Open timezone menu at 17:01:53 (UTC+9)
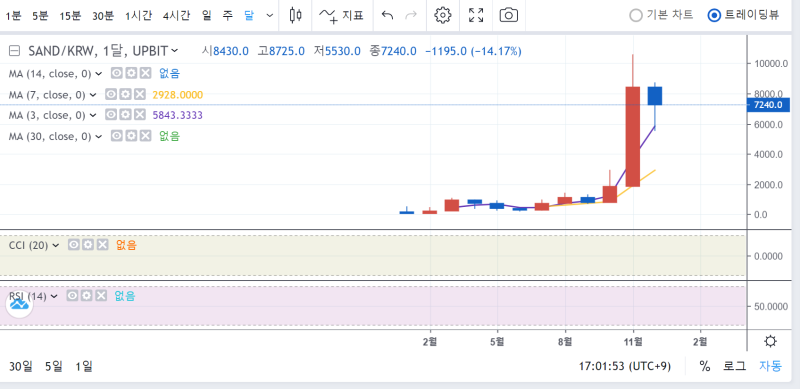The height and width of the screenshot is (389, 800). coord(625,366)
